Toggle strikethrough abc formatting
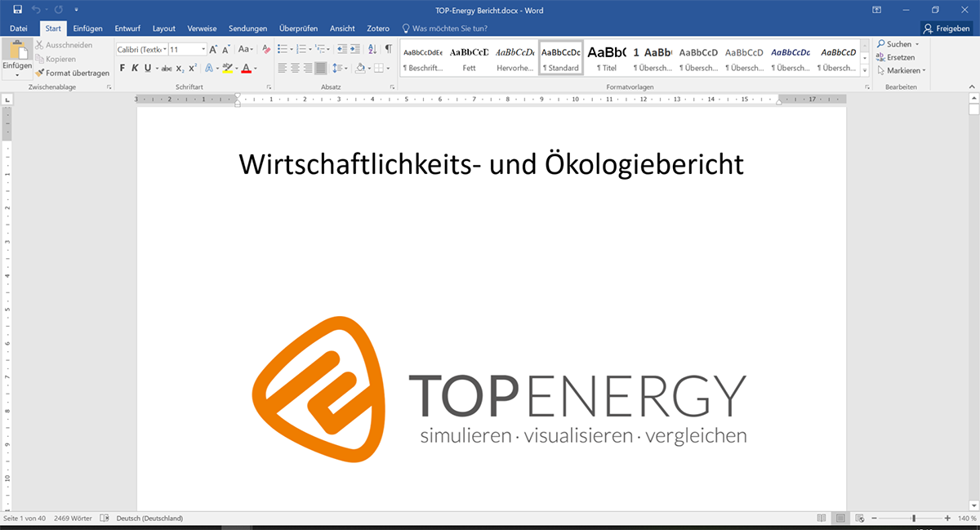 (x=167, y=69)
